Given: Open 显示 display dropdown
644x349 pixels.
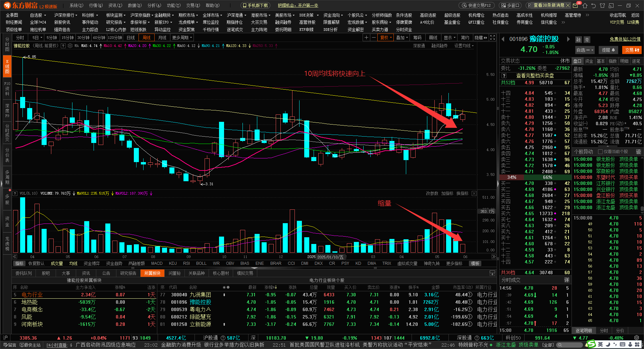Looking at the screenshot, I should click(449, 38).
